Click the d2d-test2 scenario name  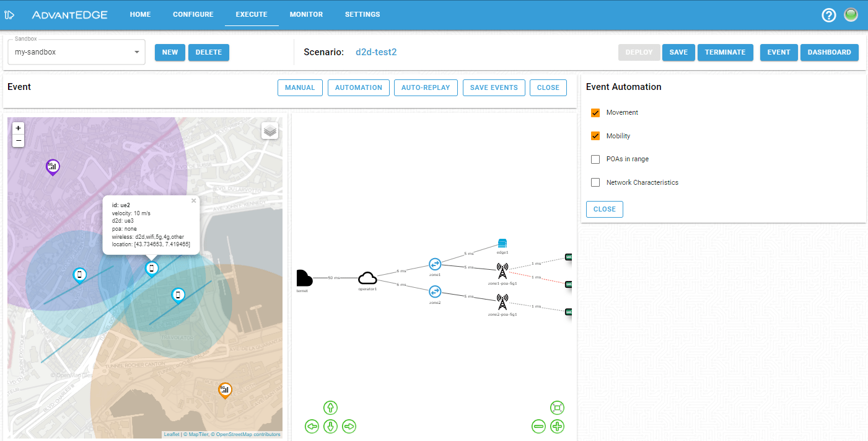click(x=376, y=52)
